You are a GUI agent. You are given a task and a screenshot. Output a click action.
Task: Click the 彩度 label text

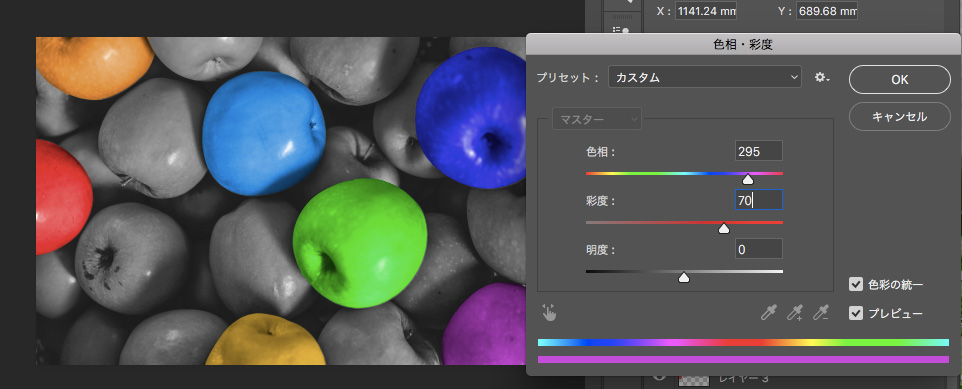coord(601,201)
